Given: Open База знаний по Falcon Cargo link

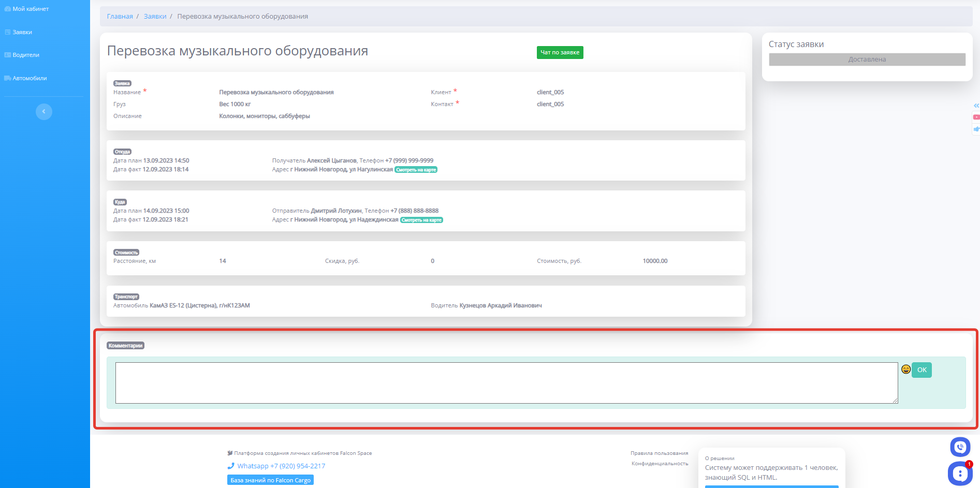Looking at the screenshot, I should click(270, 480).
